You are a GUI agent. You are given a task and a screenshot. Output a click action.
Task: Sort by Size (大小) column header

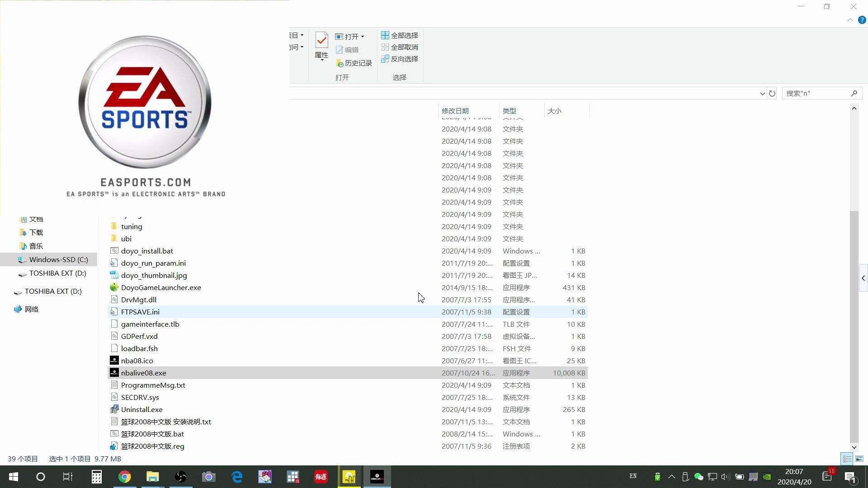click(x=567, y=111)
